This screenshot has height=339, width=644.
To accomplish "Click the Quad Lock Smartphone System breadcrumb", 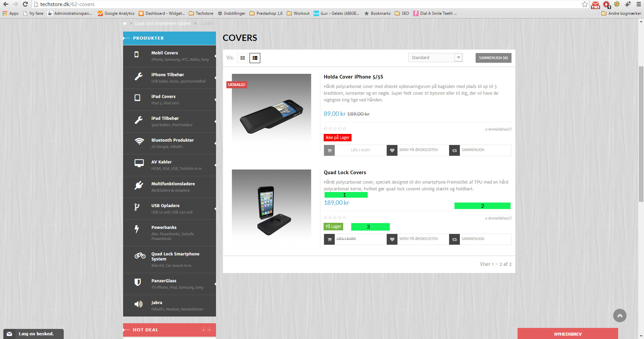I will (163, 23).
